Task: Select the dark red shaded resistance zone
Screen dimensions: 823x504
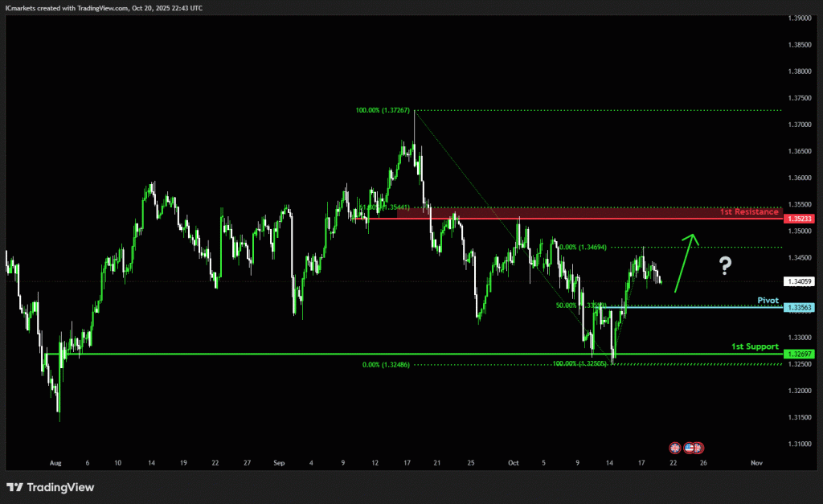Action: tap(587, 211)
